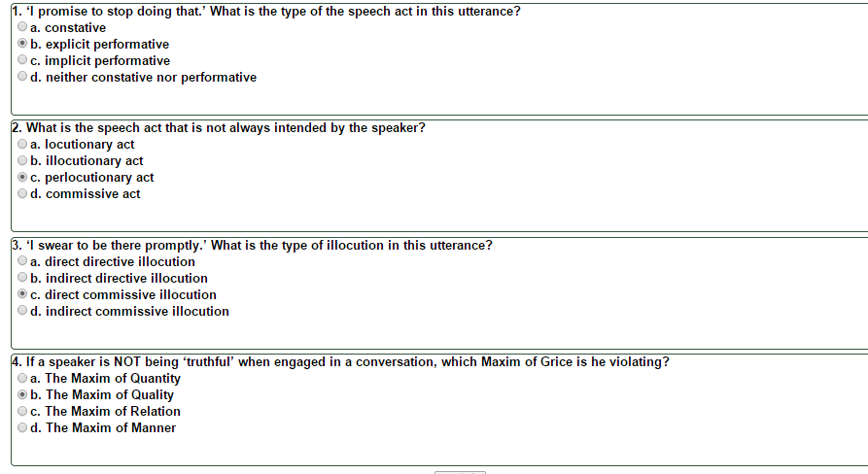The width and height of the screenshot is (868, 474).
Task: Choose 'a. locutionary act' answer
Action: coord(22,144)
